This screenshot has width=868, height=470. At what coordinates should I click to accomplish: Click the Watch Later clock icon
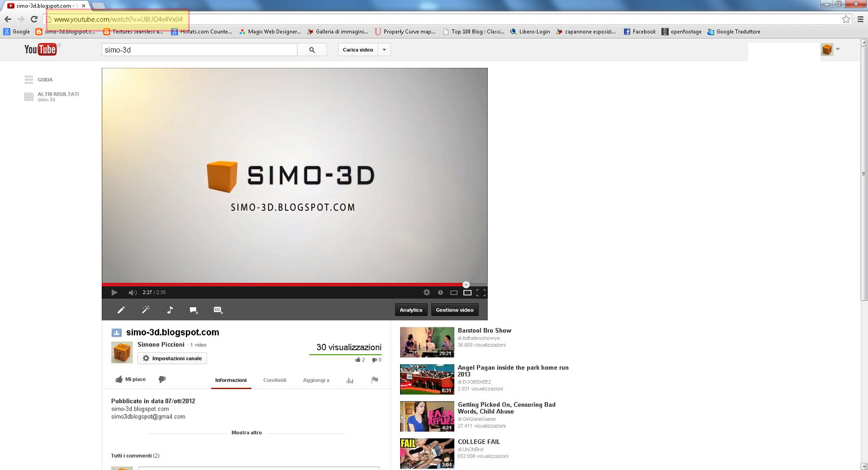pyautogui.click(x=440, y=292)
